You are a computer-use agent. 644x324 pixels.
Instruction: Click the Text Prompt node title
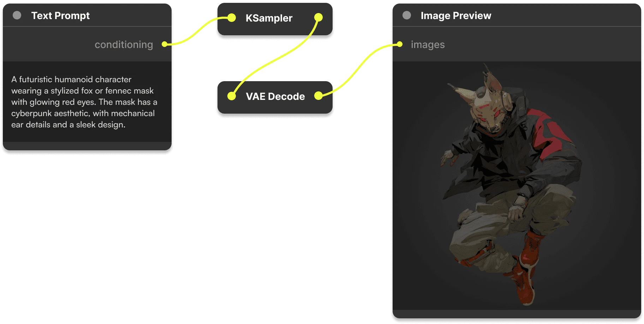(x=60, y=16)
